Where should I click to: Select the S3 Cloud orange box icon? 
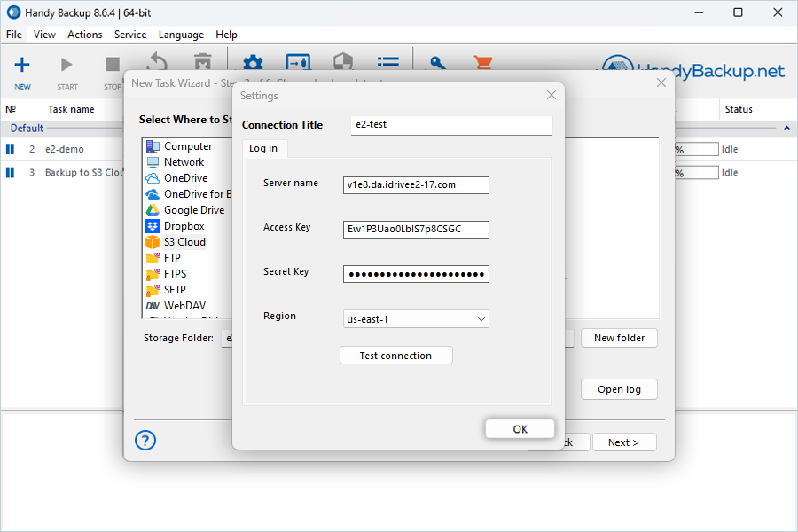tap(153, 242)
